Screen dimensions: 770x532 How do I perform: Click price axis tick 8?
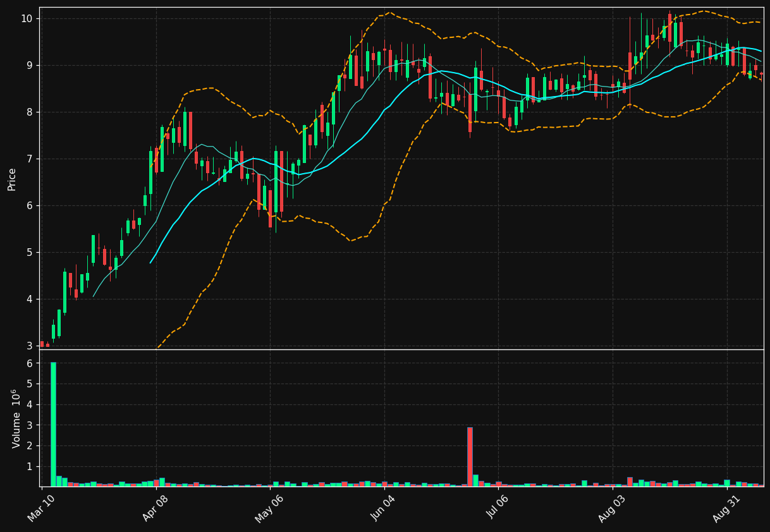[x=29, y=112]
